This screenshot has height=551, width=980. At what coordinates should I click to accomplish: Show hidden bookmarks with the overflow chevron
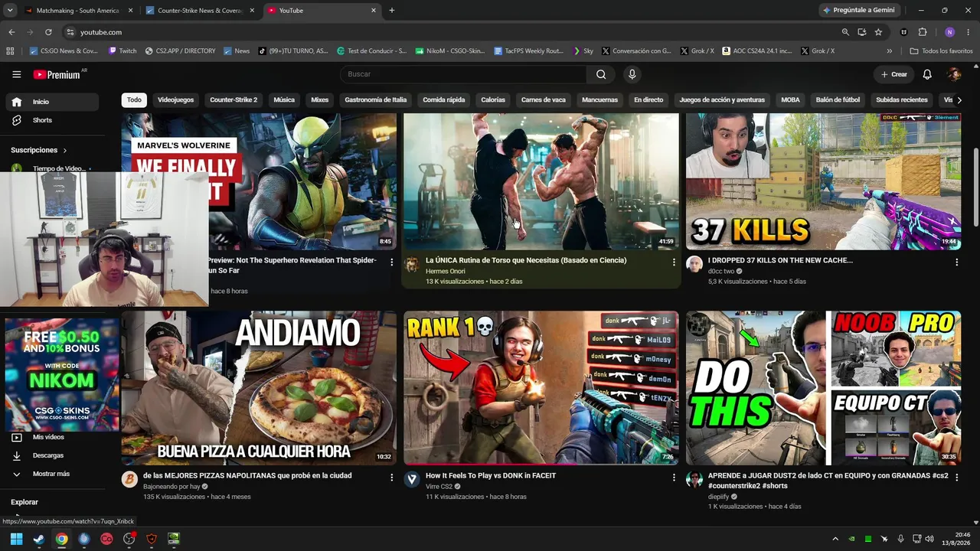(x=889, y=51)
